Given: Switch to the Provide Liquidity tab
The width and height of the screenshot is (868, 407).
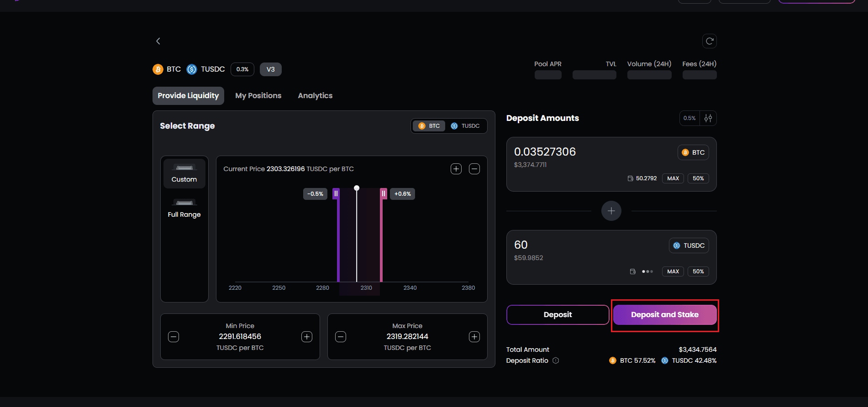Looking at the screenshot, I should (188, 96).
